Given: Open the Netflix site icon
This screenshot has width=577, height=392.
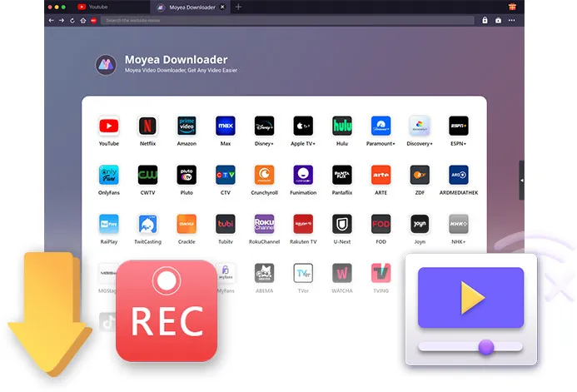Looking at the screenshot, I should (147, 127).
